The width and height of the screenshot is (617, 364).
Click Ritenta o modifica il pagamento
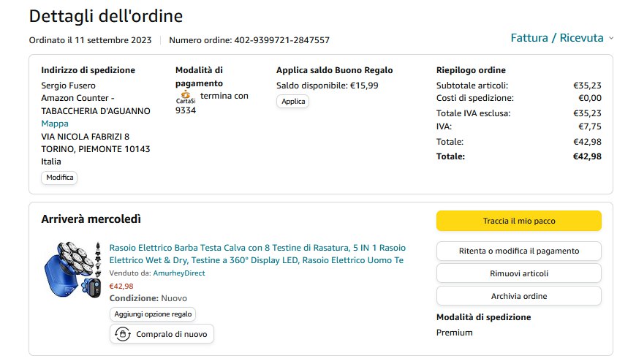pyautogui.click(x=518, y=251)
